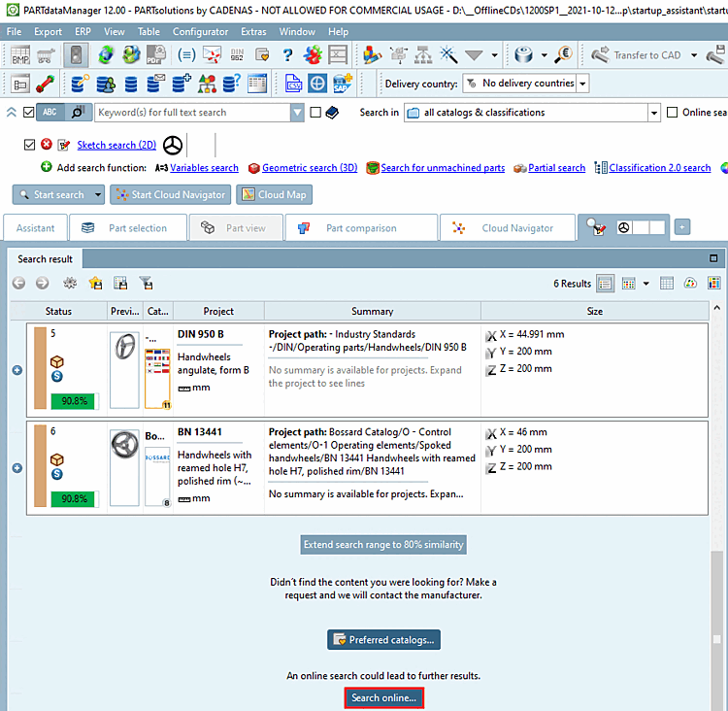Open the Export menu
Image resolution: width=728 pixels, height=711 pixels.
(48, 32)
